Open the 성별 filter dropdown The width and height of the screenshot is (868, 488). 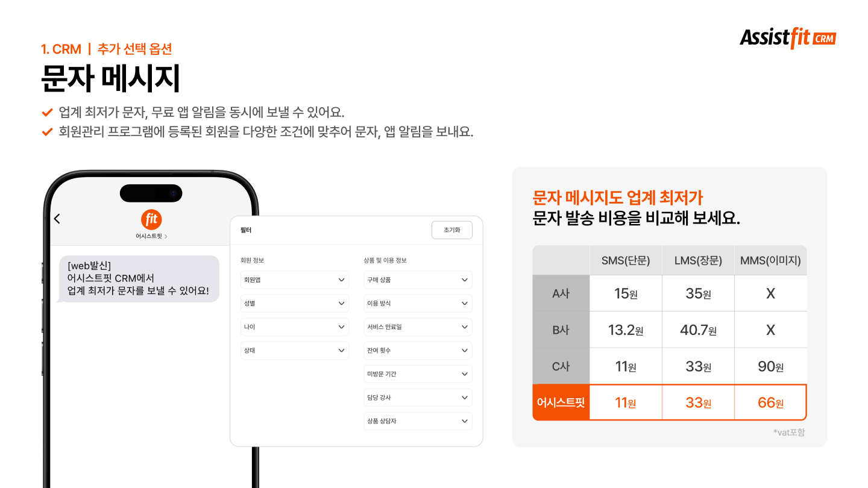pos(294,304)
